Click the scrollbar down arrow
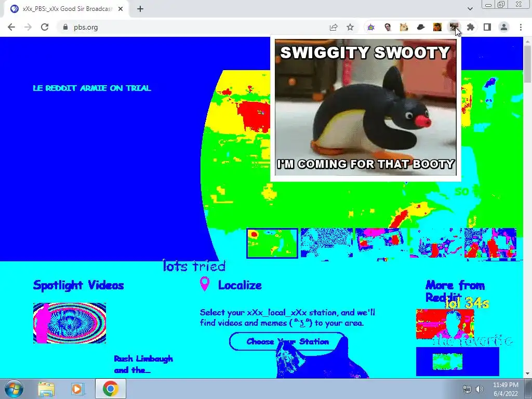This screenshot has width=532, height=399. (x=527, y=374)
